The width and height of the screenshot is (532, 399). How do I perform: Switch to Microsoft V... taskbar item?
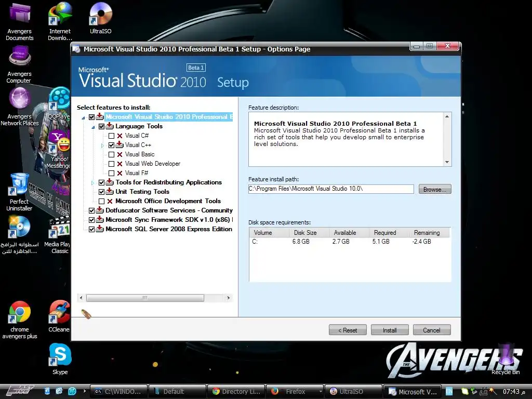click(x=412, y=392)
